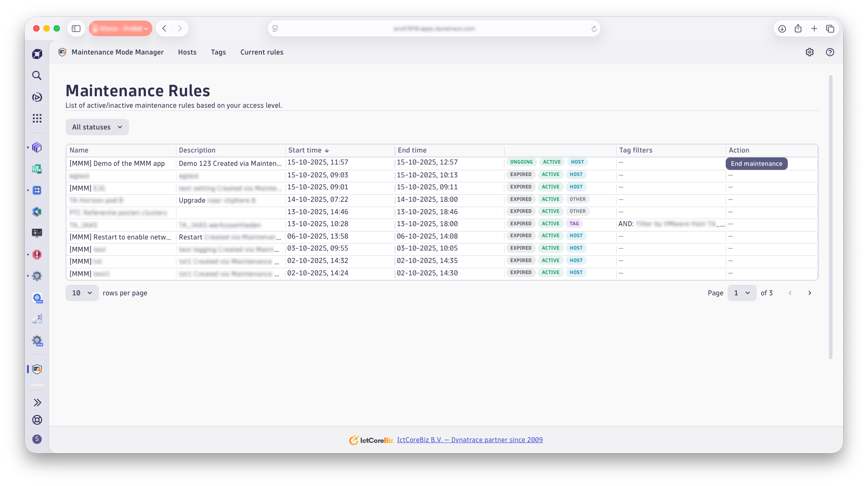Open the monitoring dashboard icon in the sidebar
868x486 pixels.
click(37, 233)
